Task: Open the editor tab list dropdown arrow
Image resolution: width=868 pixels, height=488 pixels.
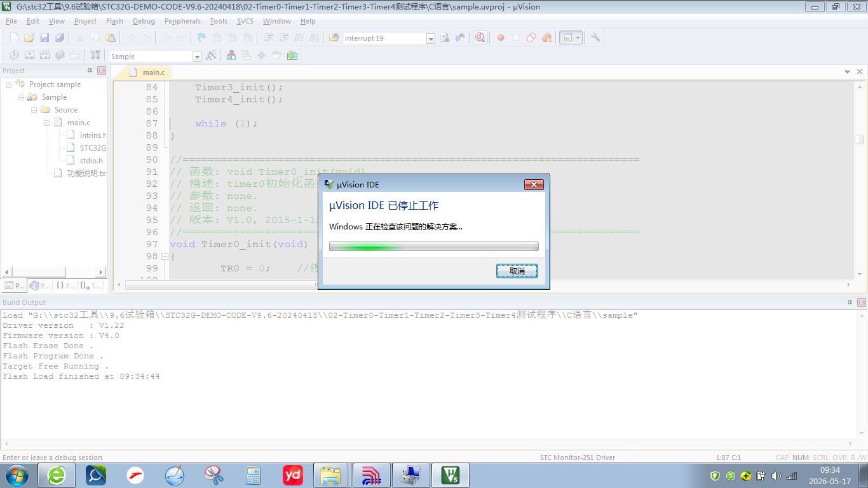Action: click(848, 72)
